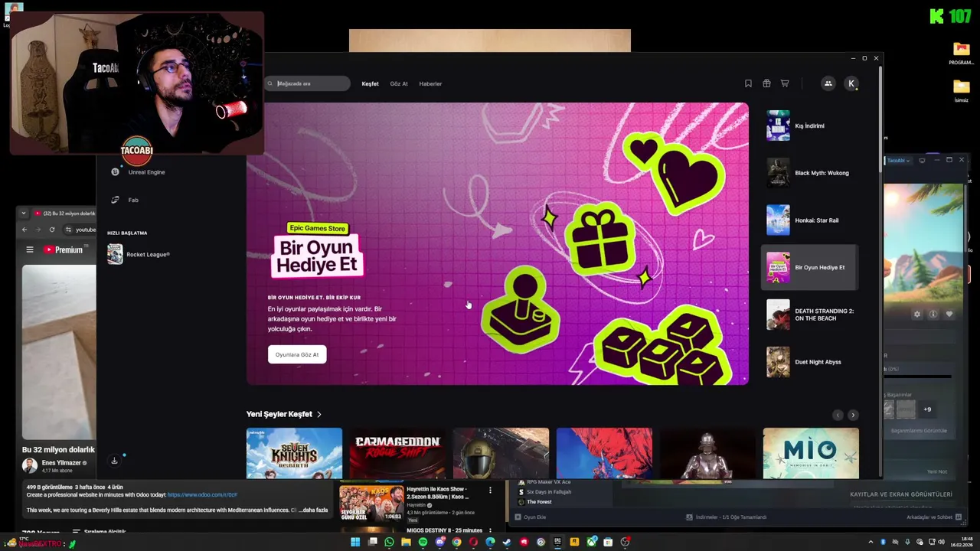This screenshot has height=551, width=980.
Task: Open the İsimsiz desktop folder
Action: pos(961,90)
